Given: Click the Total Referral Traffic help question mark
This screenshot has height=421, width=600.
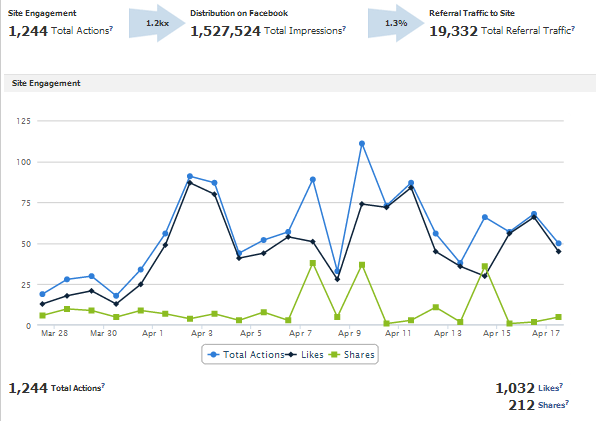Looking at the screenshot, I should (x=573, y=28).
